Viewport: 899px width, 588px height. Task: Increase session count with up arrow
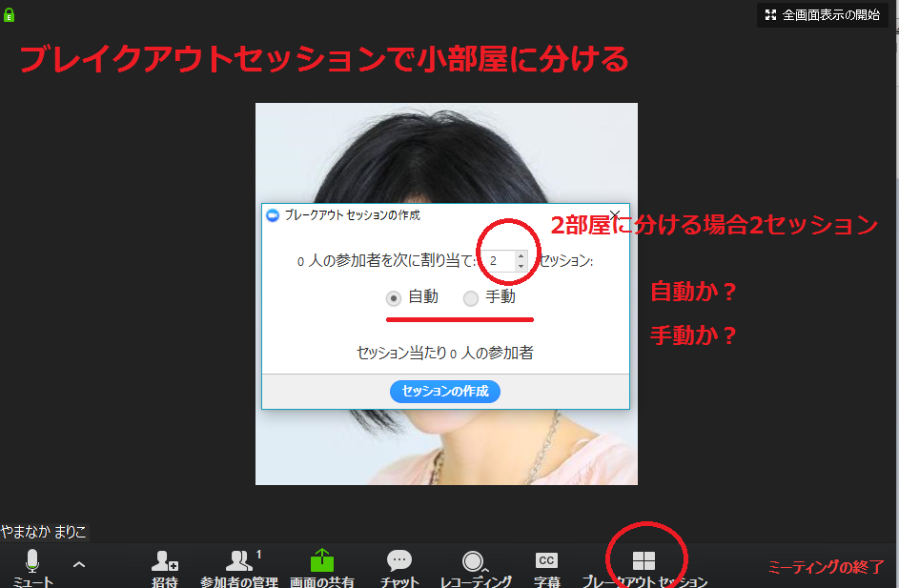[x=521, y=255]
